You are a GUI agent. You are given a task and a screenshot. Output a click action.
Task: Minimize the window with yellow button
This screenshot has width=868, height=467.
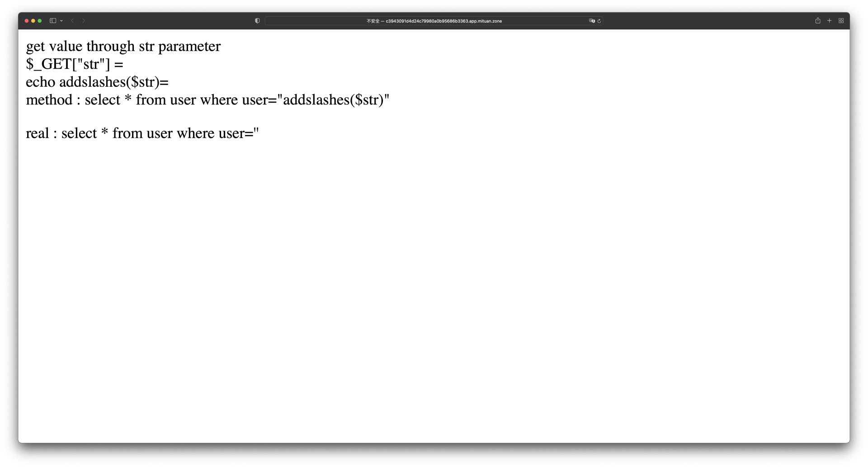pyautogui.click(x=33, y=21)
